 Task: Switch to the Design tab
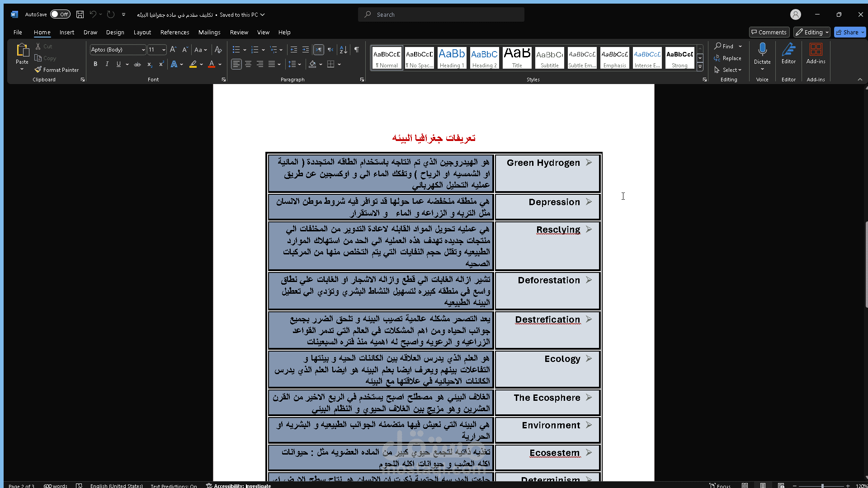pos(115,32)
